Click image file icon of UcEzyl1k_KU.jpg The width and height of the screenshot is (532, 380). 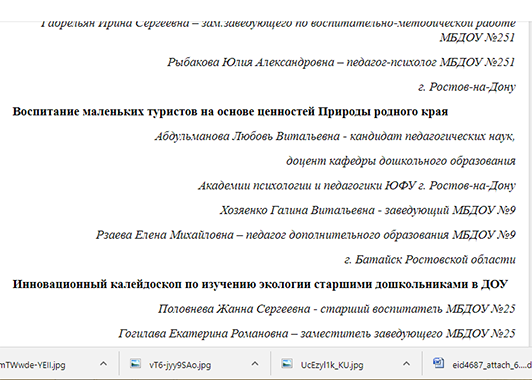[x=287, y=364]
